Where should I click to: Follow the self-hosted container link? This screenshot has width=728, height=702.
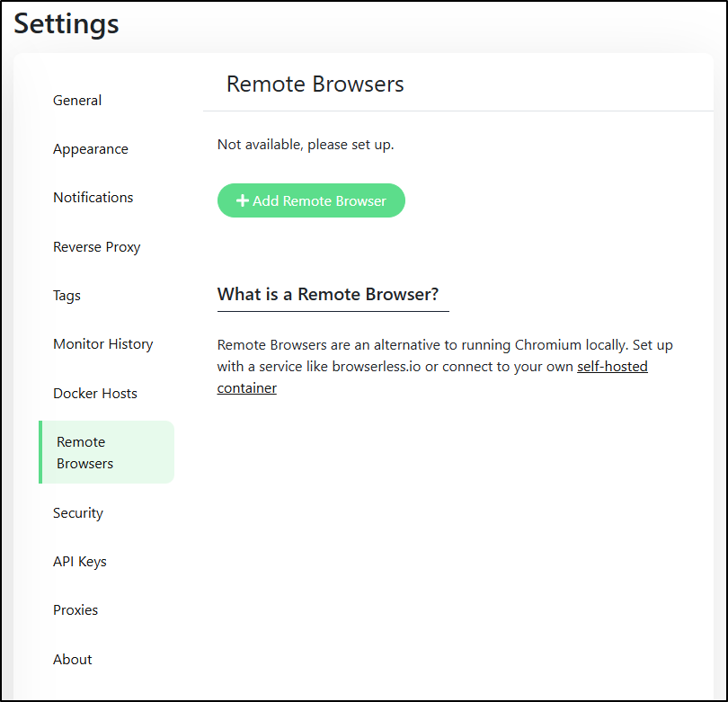click(x=612, y=367)
